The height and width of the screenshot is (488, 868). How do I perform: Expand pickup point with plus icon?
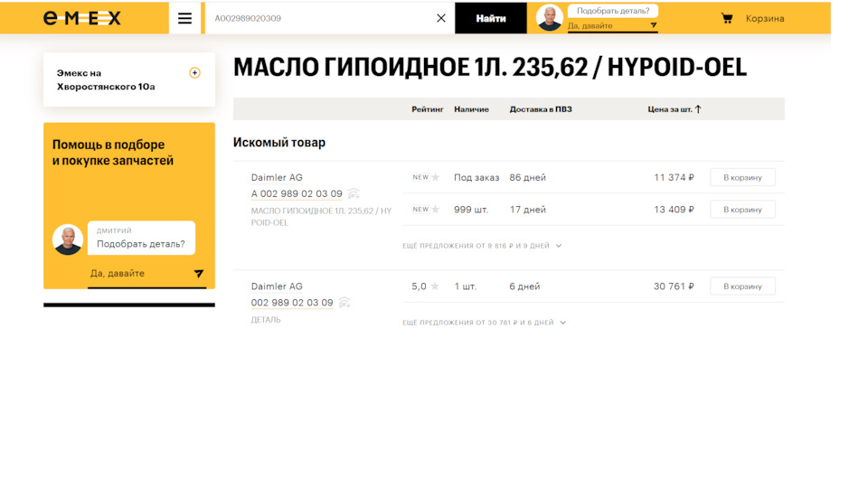(x=194, y=73)
